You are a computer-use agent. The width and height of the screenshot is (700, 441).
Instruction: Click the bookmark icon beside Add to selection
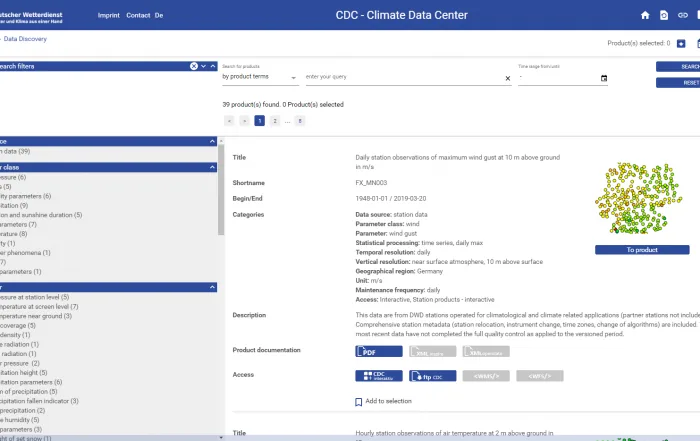tap(358, 402)
